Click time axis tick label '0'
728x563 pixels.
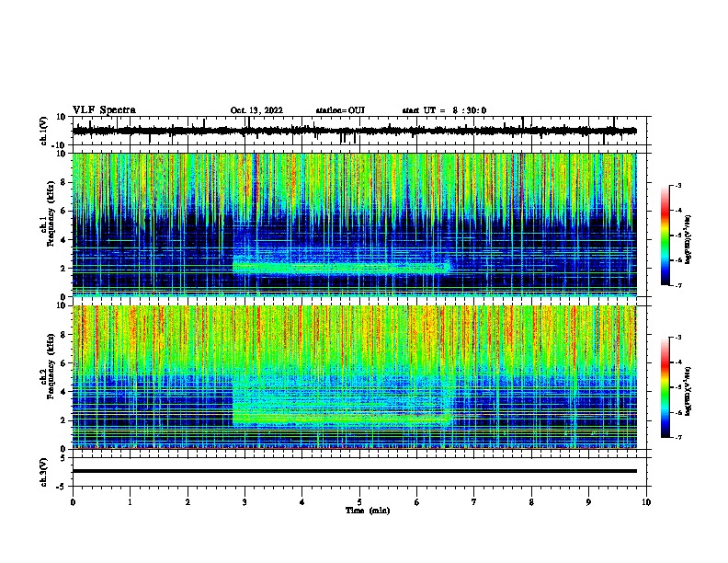(73, 502)
